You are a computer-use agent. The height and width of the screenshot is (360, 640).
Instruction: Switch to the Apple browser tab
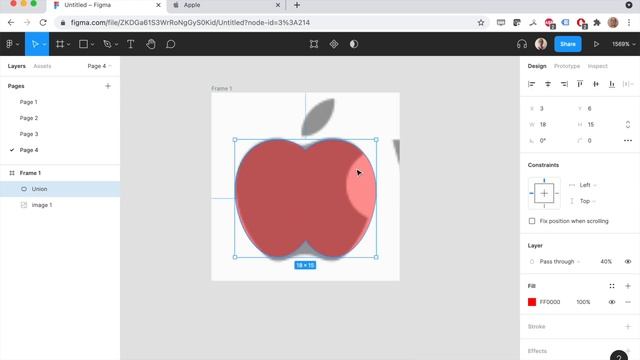click(x=227, y=5)
